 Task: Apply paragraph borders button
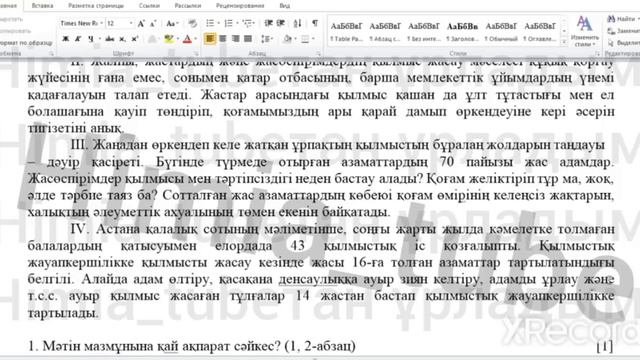[305, 39]
